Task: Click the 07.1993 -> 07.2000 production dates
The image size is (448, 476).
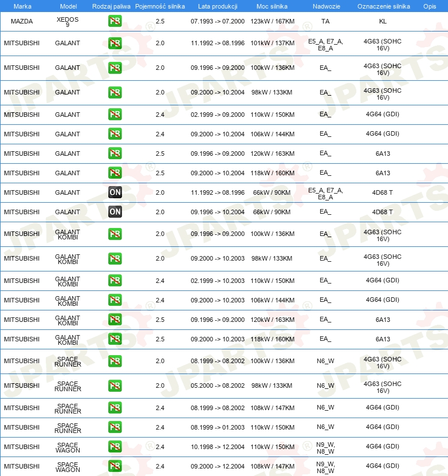Action: point(218,21)
